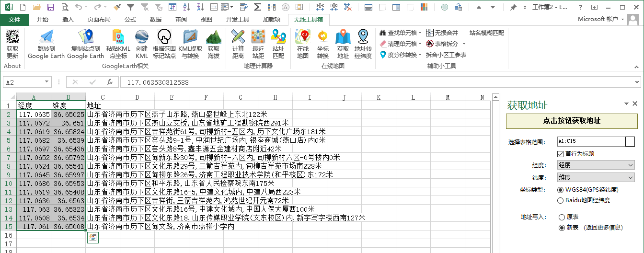Switch to the 插入 tab
This screenshot has height=253, width=644.
pos(68,19)
